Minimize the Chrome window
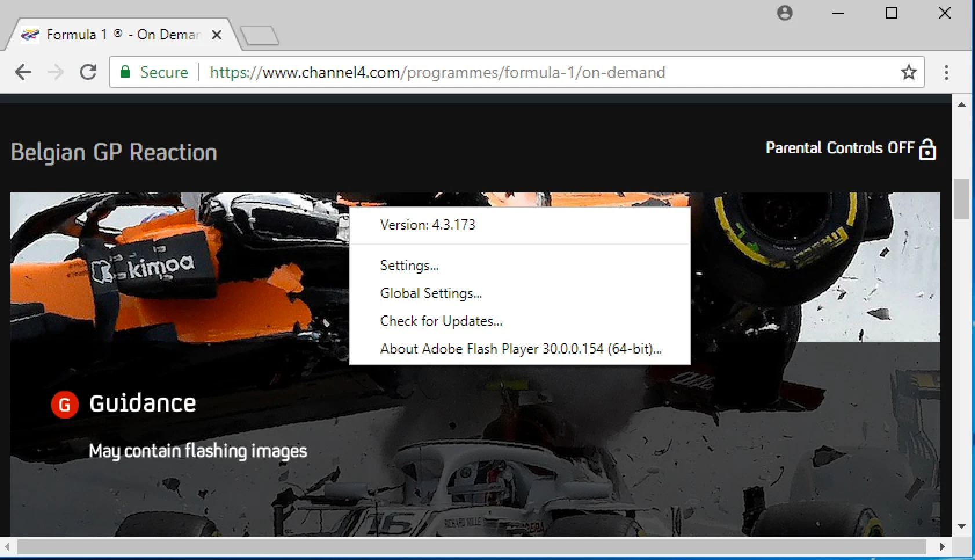The height and width of the screenshot is (560, 975). (838, 13)
